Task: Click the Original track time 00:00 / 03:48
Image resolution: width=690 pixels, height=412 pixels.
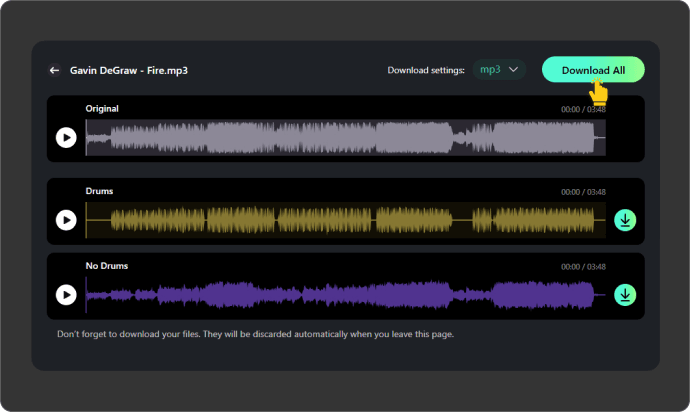Action: click(583, 109)
